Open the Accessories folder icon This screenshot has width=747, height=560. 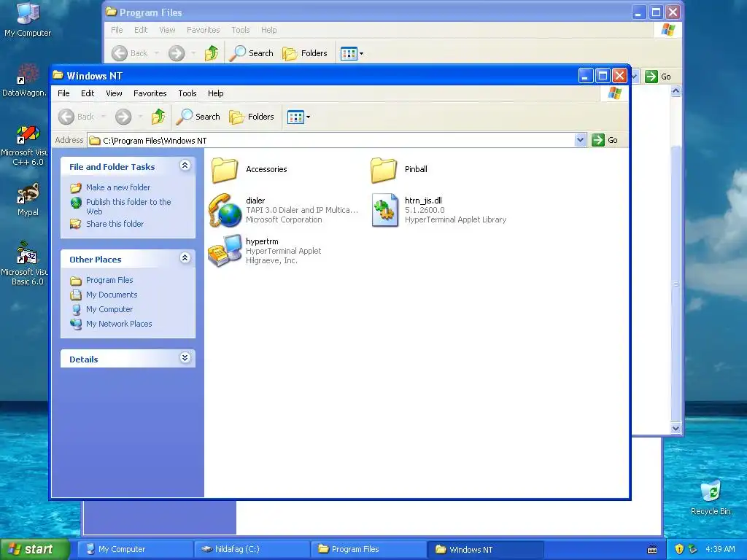click(225, 170)
